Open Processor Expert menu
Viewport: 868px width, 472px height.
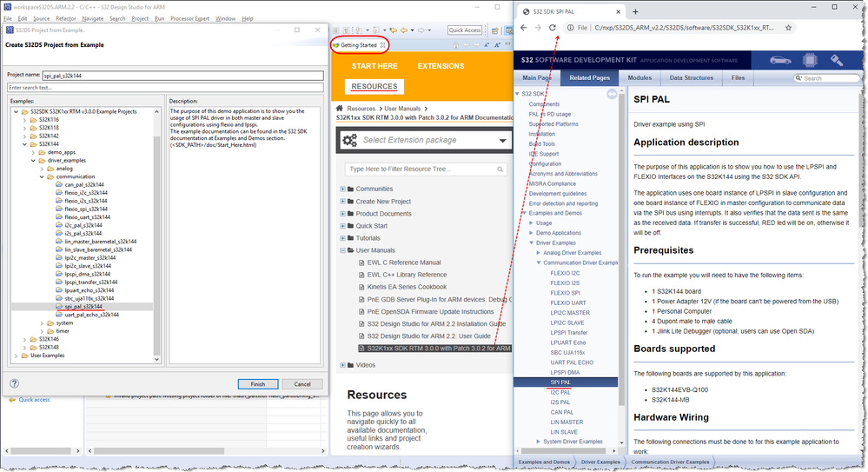(x=190, y=18)
